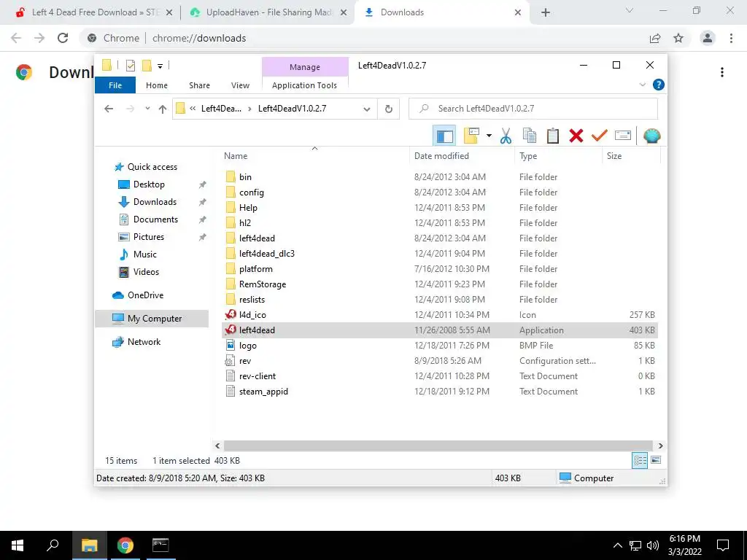Navigate back in Explorer window
The height and width of the screenshot is (560, 747).
(109, 109)
